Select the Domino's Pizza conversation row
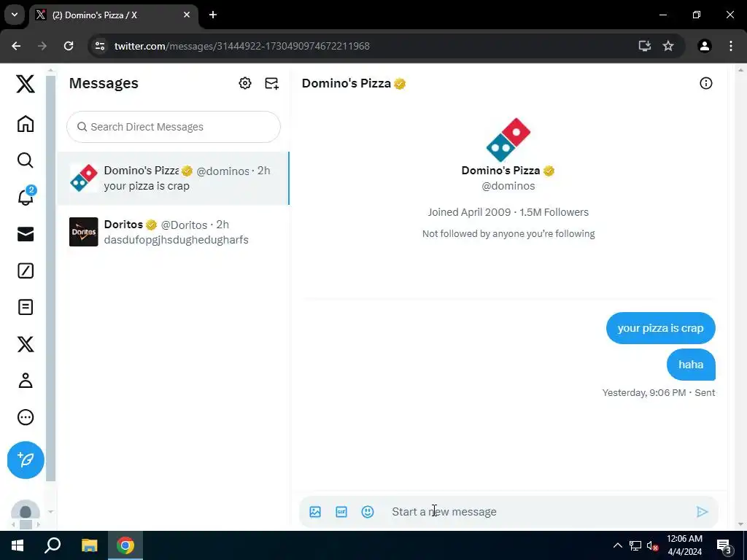 [173, 178]
